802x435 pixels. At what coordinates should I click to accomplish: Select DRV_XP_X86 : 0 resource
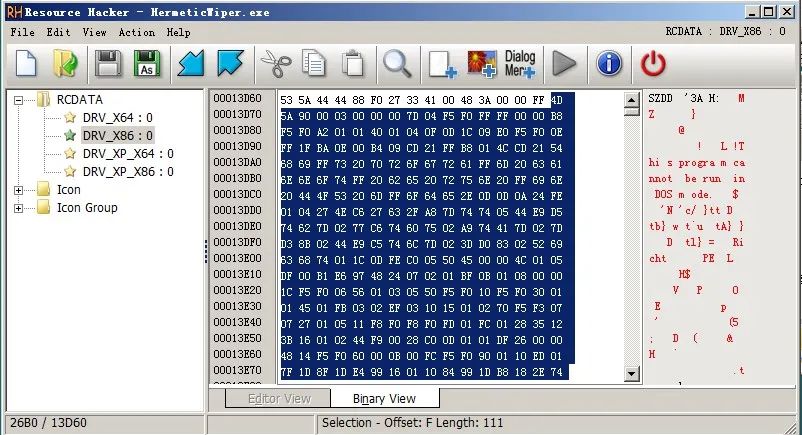point(127,172)
